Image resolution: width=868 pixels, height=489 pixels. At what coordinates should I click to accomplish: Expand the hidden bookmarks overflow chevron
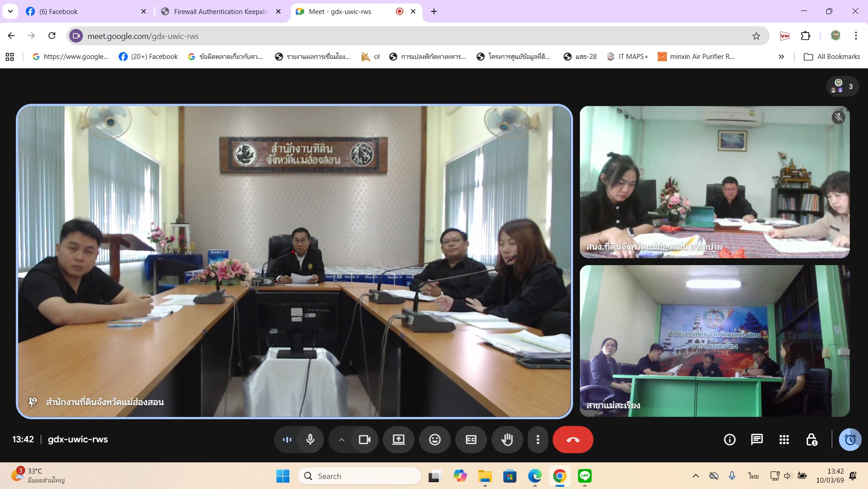point(781,57)
